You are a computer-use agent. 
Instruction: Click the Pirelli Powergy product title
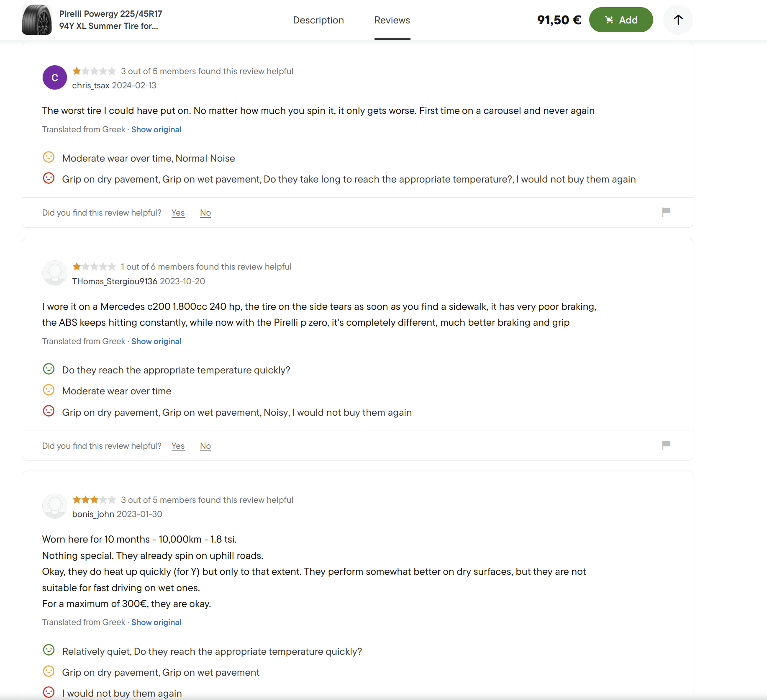(110, 20)
